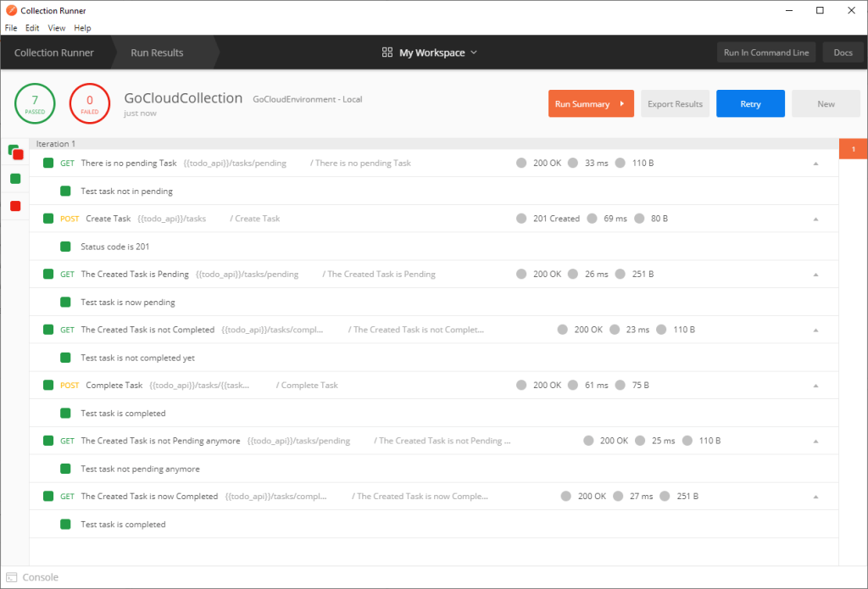The width and height of the screenshot is (868, 589).
Task: Filter passed tests with green sidebar icon
Action: (15, 178)
